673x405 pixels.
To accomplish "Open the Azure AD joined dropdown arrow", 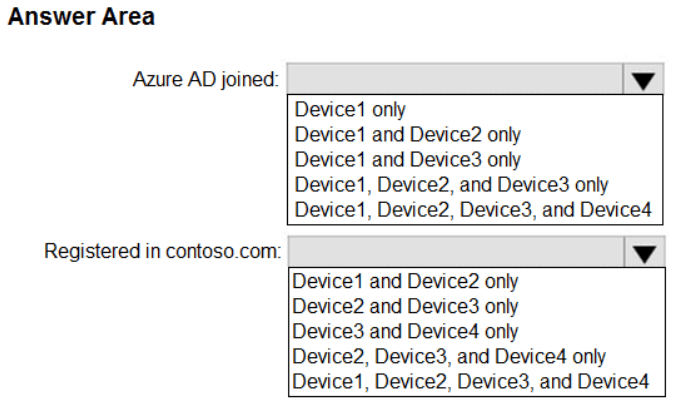I will pyautogui.click(x=642, y=80).
